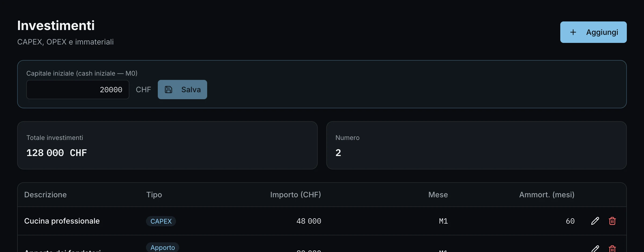This screenshot has height=252, width=644.
Task: Click the plus icon in Aggiungi button
Action: coord(573,32)
